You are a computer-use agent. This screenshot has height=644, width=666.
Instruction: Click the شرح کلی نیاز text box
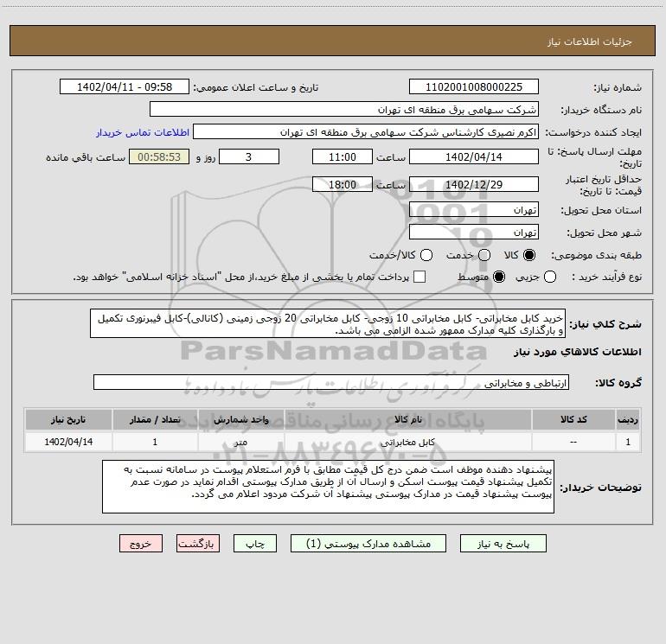tap(328, 323)
